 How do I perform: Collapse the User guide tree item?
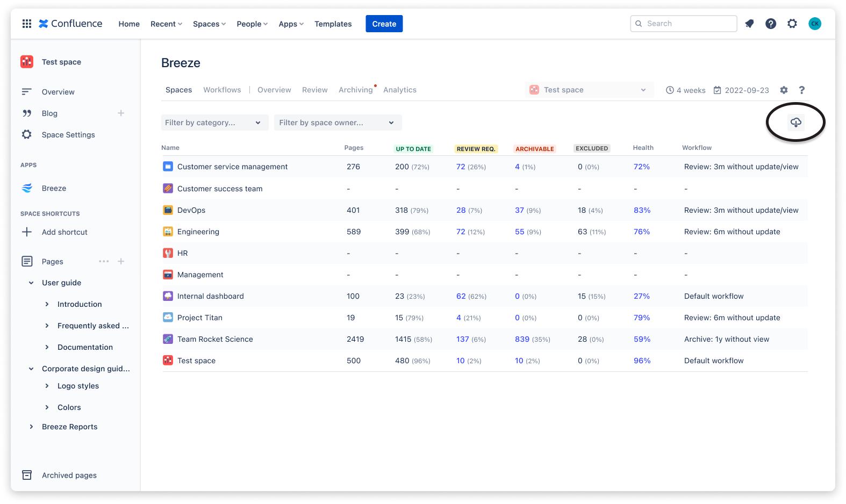click(31, 283)
